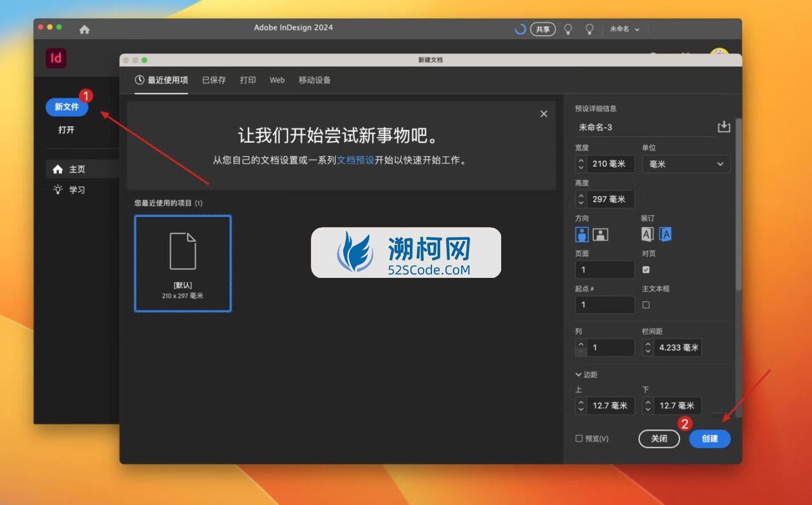812x505 pixels.
Task: Switch to the 已保存 tab
Action: (214, 80)
